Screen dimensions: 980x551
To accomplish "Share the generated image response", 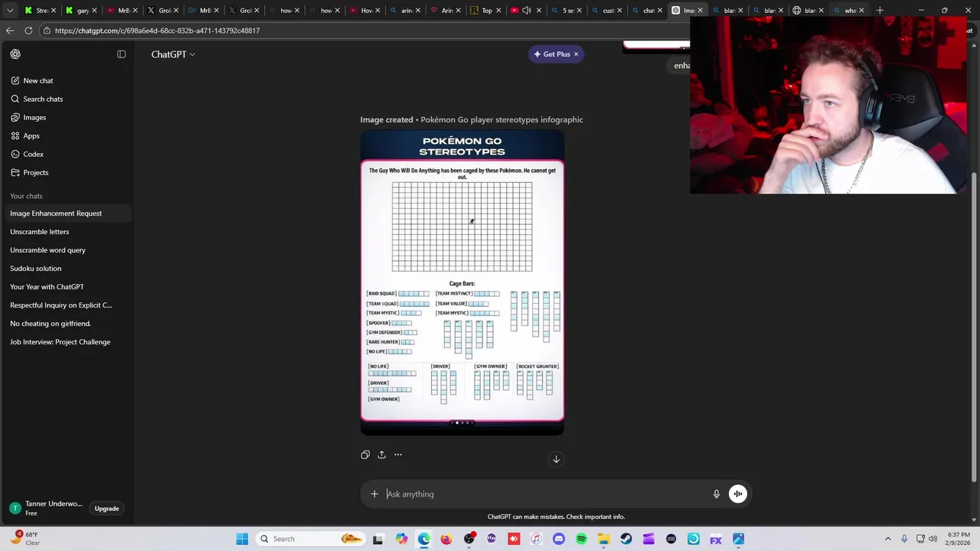I will 381,455.
